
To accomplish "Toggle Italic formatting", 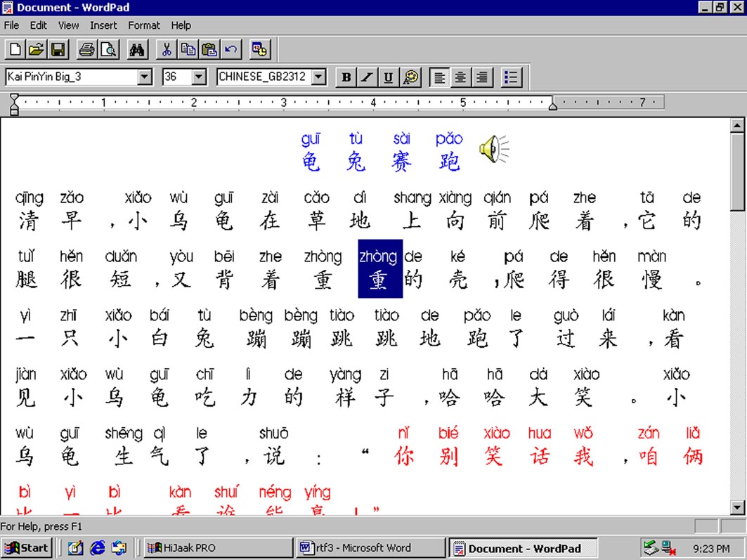I will tap(367, 77).
